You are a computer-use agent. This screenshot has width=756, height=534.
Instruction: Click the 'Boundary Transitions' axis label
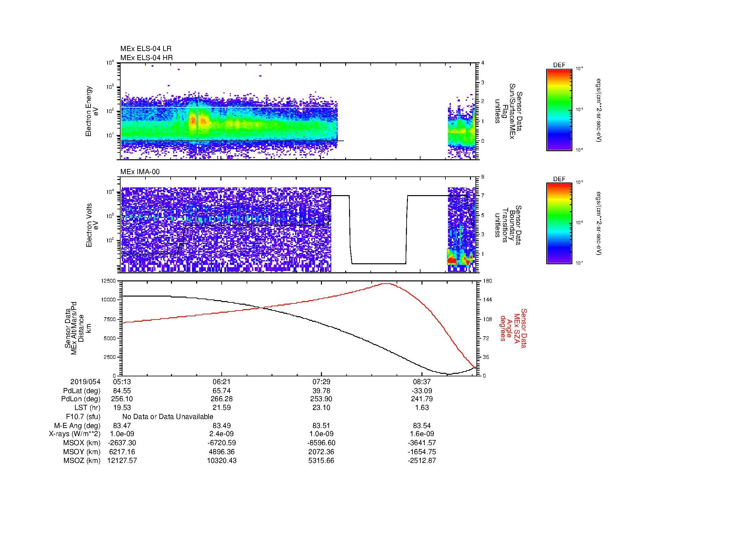pos(508,225)
